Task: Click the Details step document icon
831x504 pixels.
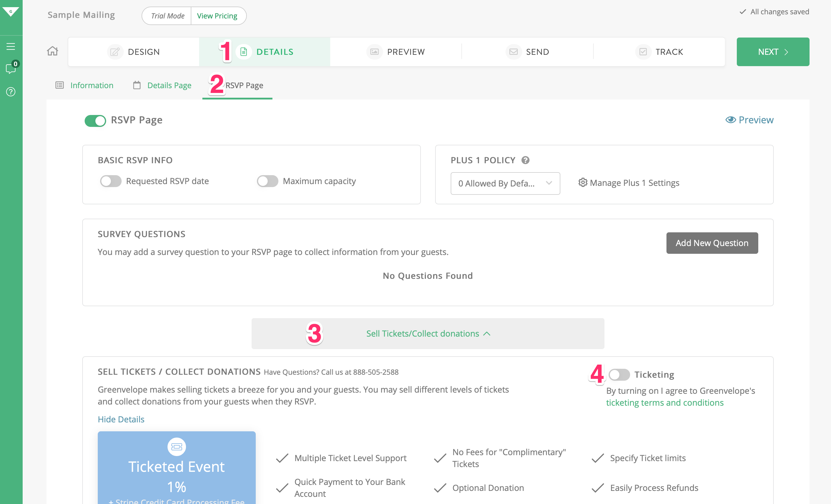Action: 244,52
